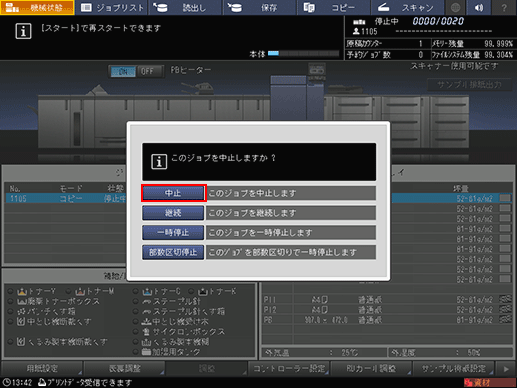
Task: Click the ステープル針 staple icon
Action: (147, 302)
